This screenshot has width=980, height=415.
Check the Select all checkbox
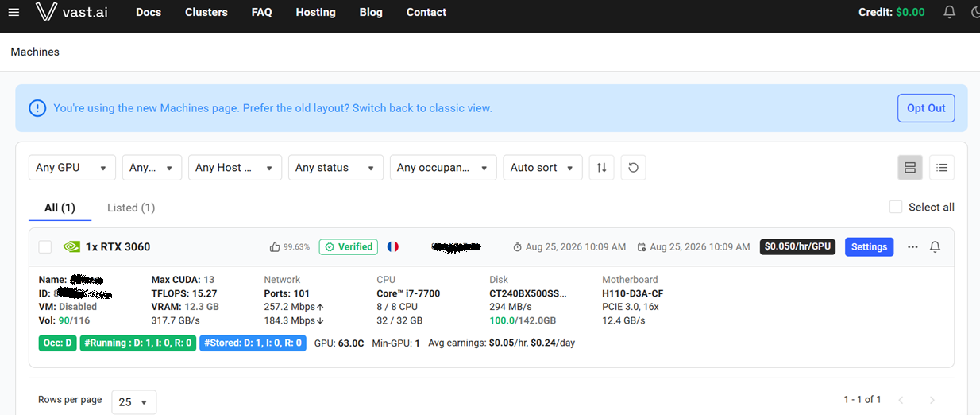coord(896,207)
